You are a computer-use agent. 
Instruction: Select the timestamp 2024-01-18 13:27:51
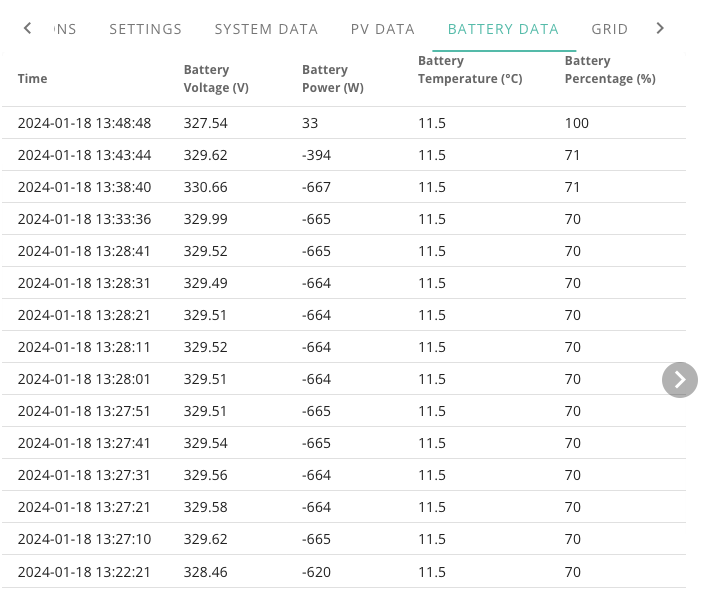pyautogui.click(x=84, y=411)
